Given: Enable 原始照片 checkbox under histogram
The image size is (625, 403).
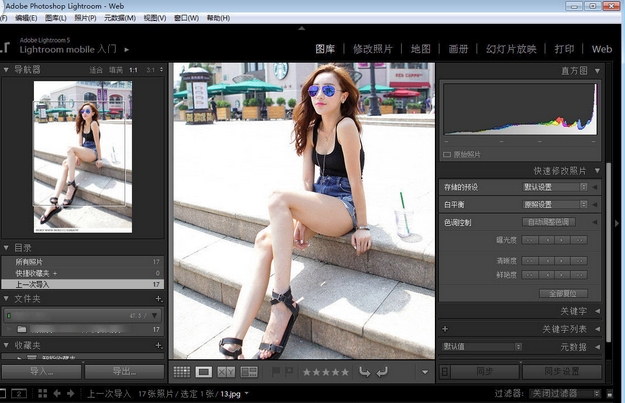Looking at the screenshot, I should pos(447,155).
